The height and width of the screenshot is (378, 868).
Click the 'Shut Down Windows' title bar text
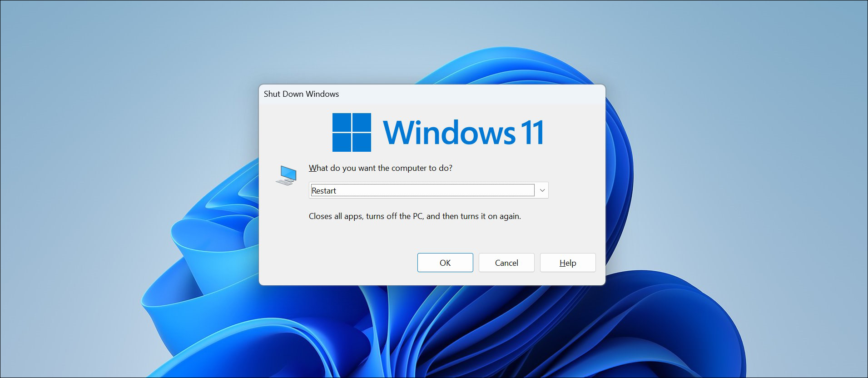[301, 94]
